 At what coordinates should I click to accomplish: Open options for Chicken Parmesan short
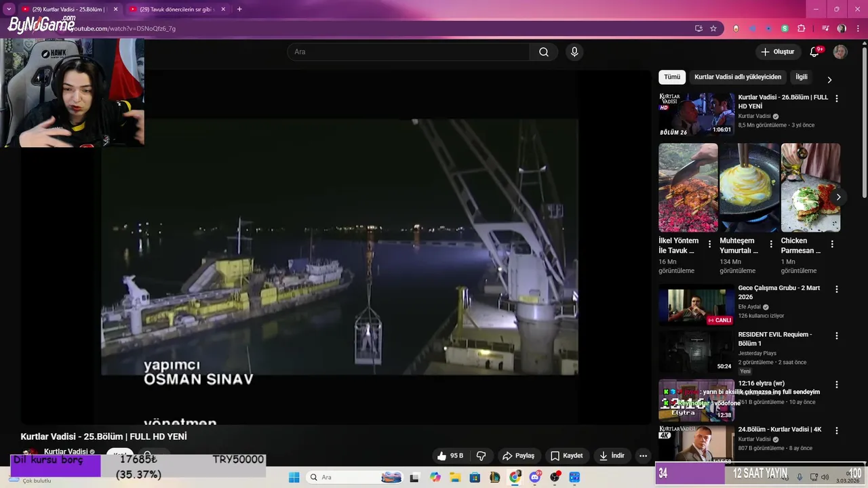tap(832, 244)
